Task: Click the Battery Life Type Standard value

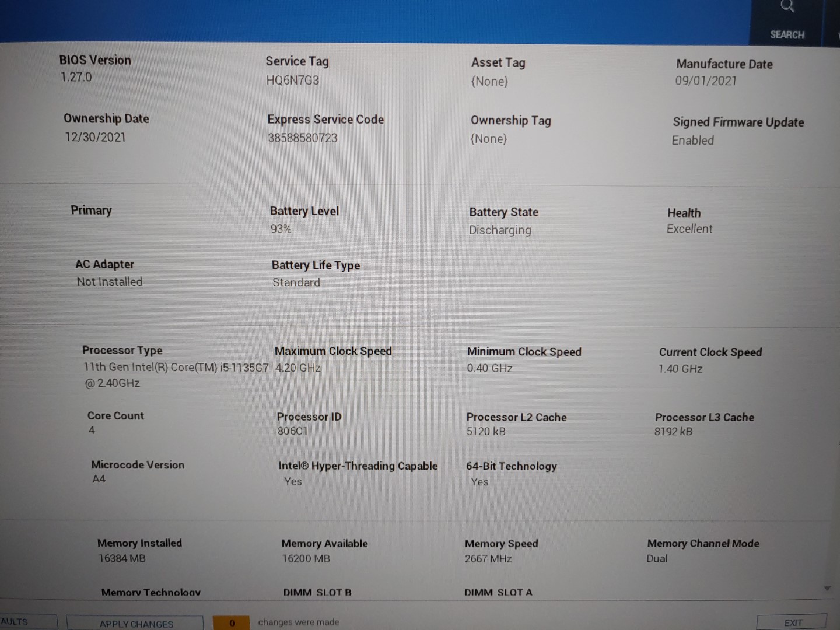Action: click(296, 282)
